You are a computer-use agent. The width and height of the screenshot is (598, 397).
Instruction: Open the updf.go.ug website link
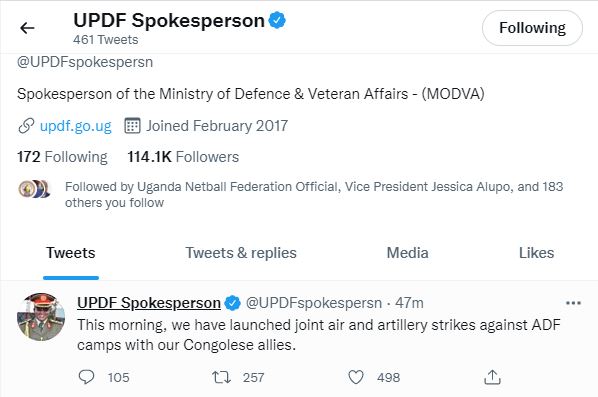(x=76, y=126)
